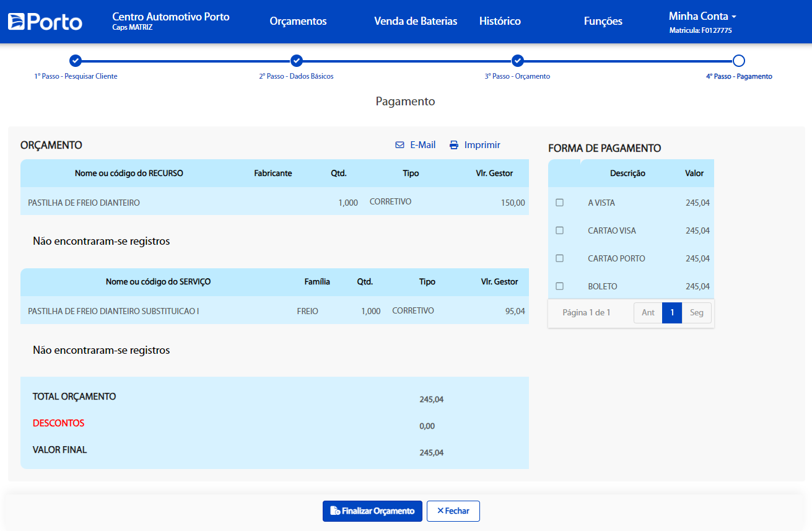Click Finalizar Orçamento button
812x531 pixels.
(372, 511)
